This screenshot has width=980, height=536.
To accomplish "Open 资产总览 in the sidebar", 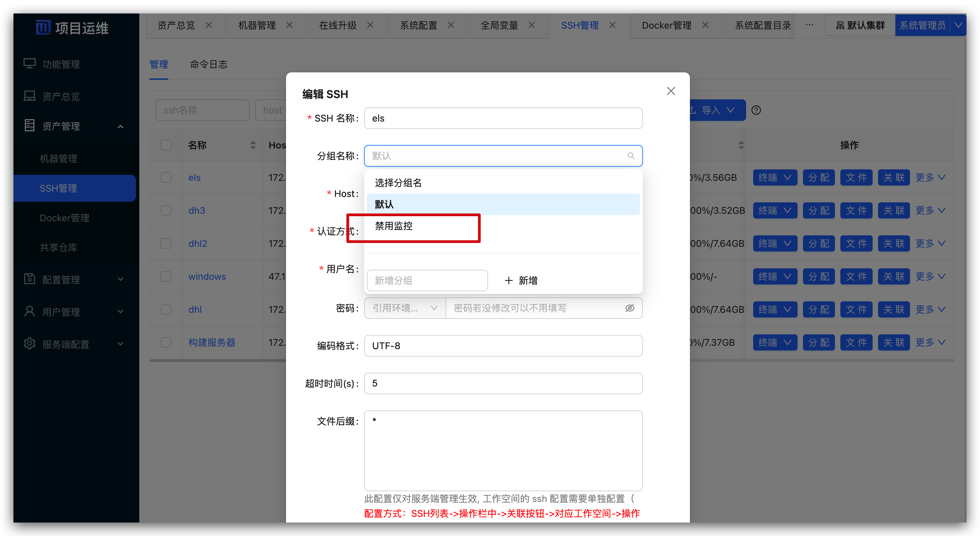I will 61,96.
